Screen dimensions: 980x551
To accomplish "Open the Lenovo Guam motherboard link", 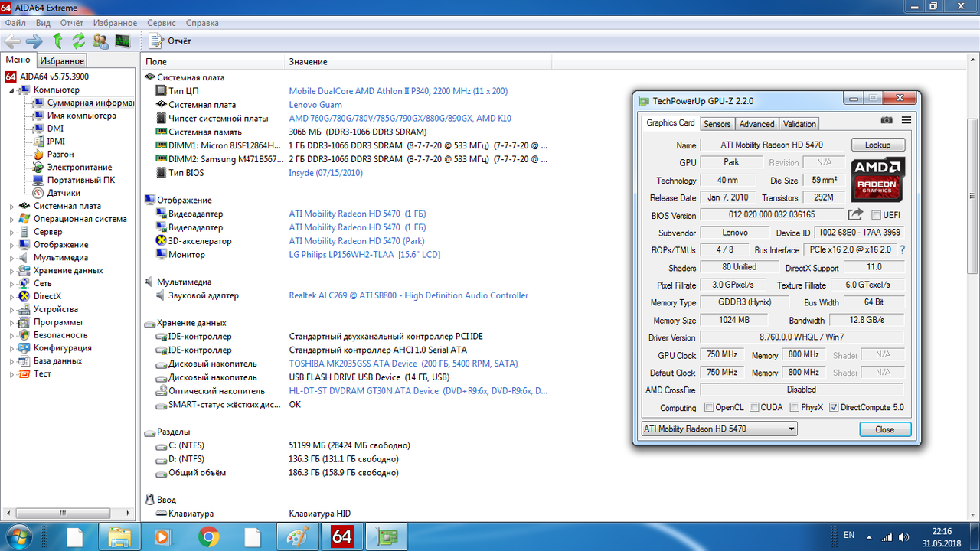I will tap(315, 105).
